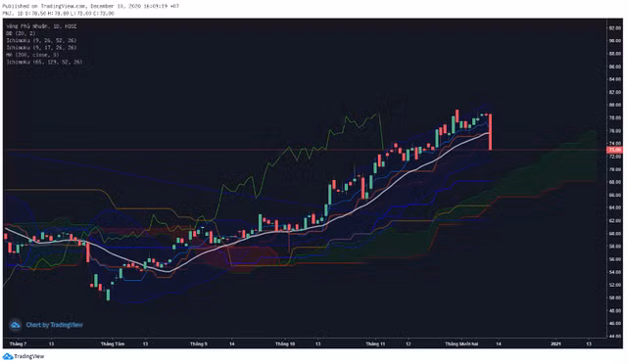Click 'Tháng 7' on the time axis

pos(18,343)
